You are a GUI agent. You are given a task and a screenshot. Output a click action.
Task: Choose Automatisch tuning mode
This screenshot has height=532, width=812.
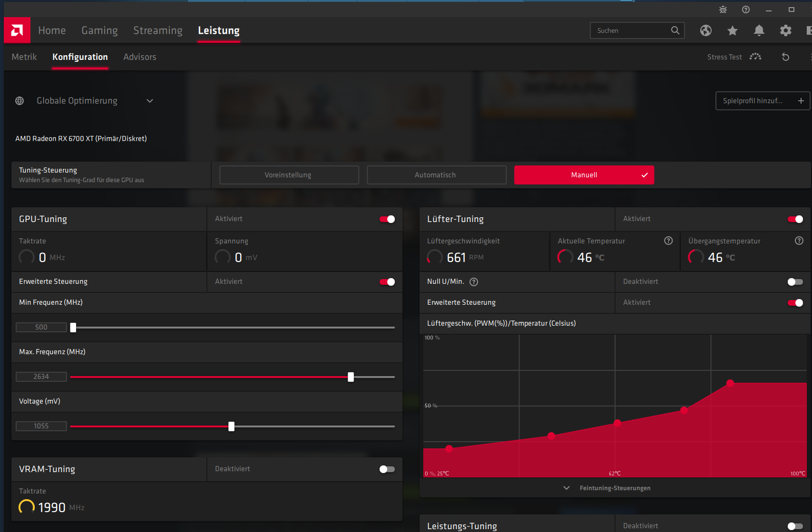point(437,175)
